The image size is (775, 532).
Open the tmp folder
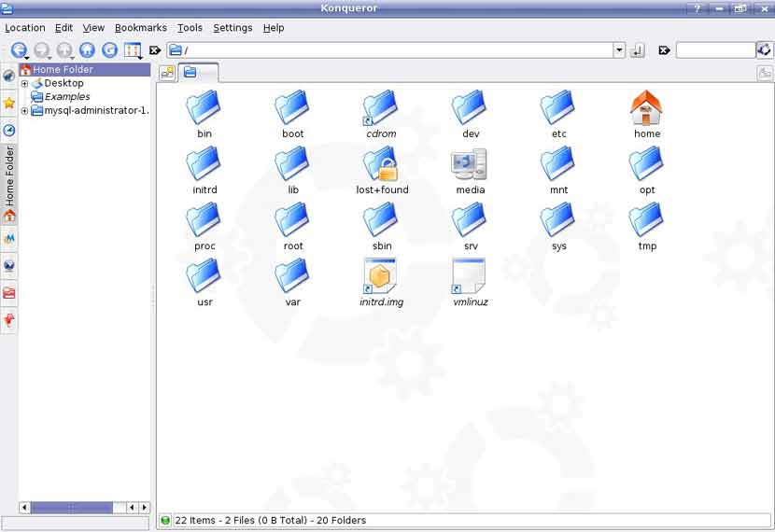pyautogui.click(x=647, y=227)
